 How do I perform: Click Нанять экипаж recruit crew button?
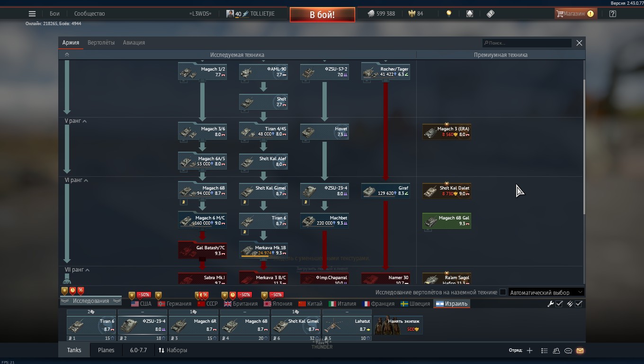click(398, 325)
